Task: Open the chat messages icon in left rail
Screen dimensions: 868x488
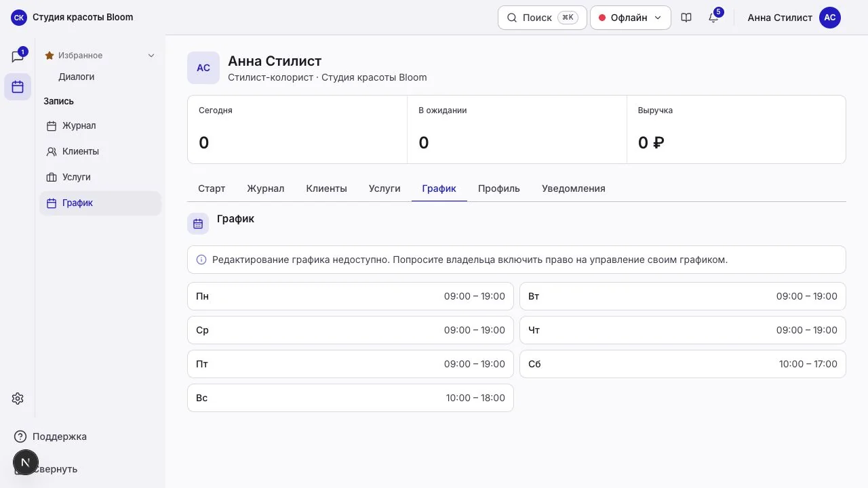Action: coord(18,56)
